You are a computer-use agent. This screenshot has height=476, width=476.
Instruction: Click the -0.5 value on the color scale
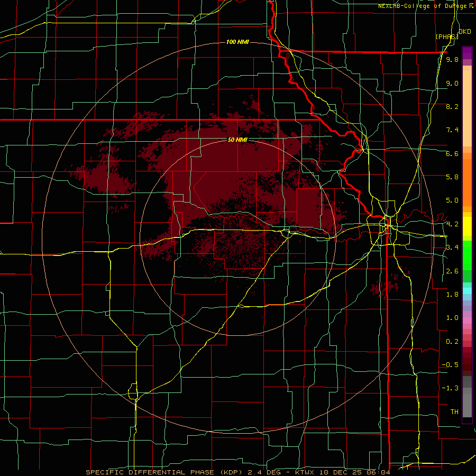point(450,365)
